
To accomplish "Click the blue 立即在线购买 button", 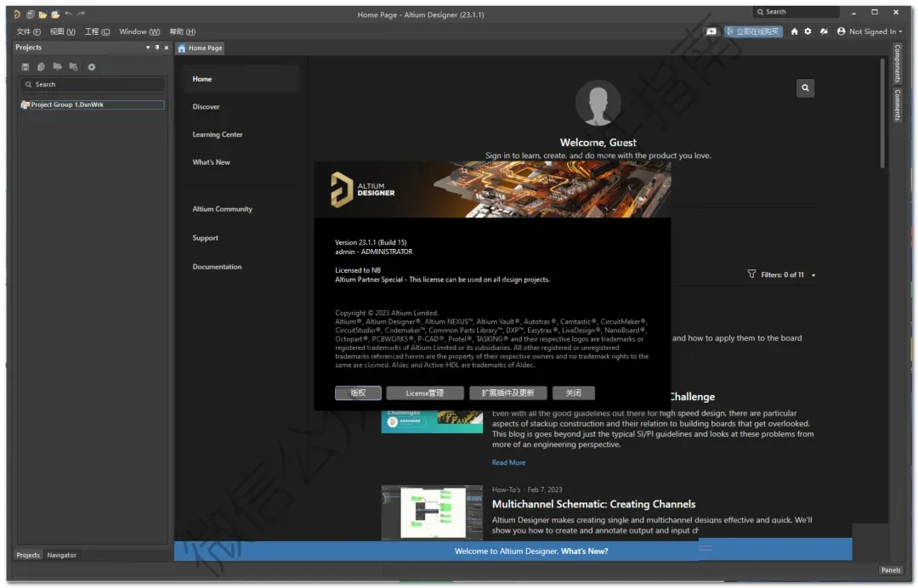I will (x=753, y=31).
